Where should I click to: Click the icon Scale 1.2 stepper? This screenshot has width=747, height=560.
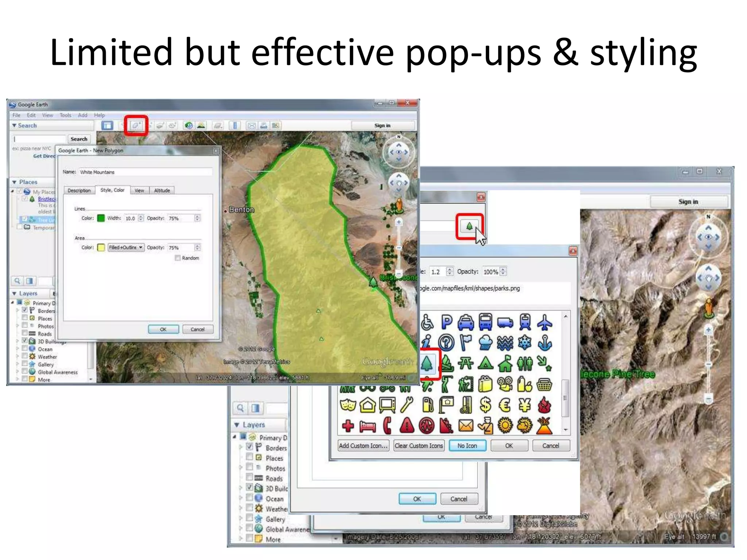tap(449, 272)
